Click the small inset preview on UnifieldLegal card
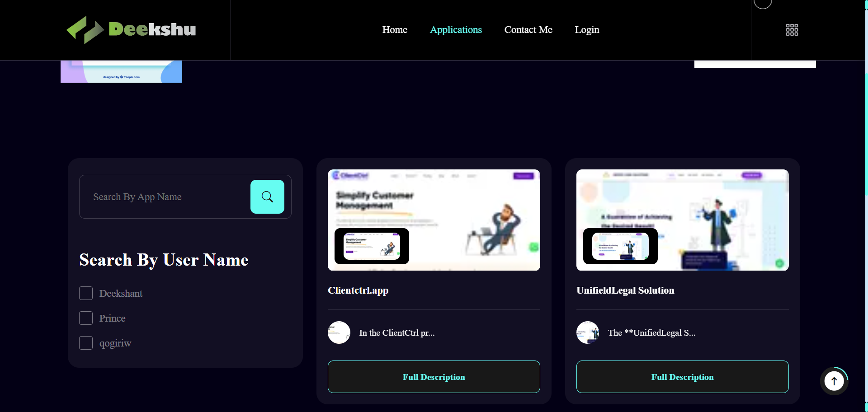Screen dimensions: 868x412 tap(620, 246)
